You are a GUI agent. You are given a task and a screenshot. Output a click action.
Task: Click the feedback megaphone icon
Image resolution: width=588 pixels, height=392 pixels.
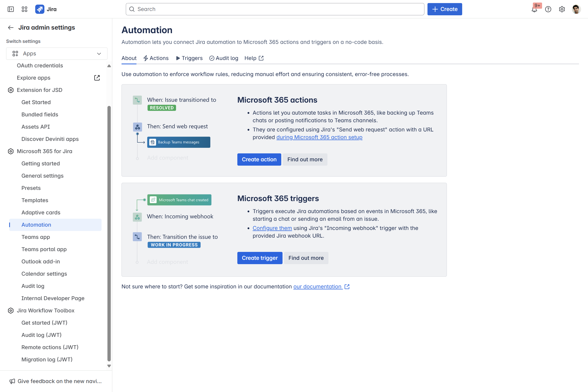(x=12, y=381)
